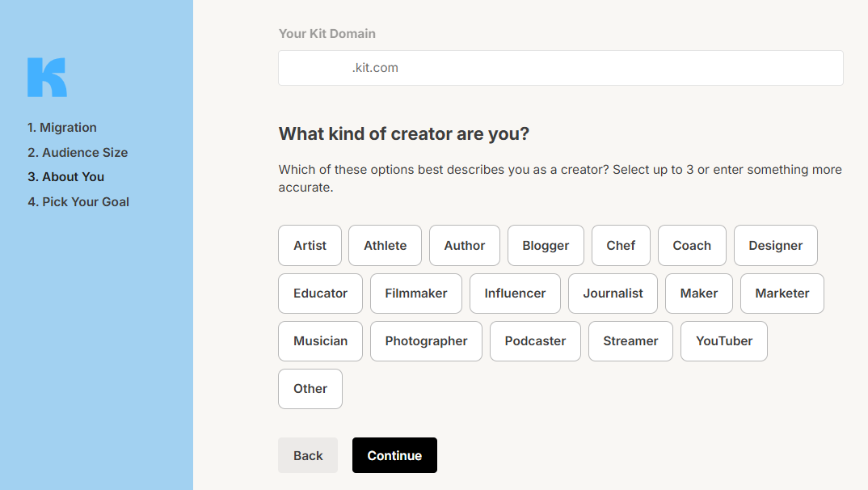Choose the Educator option
Viewport: 868px width, 490px height.
(320, 294)
